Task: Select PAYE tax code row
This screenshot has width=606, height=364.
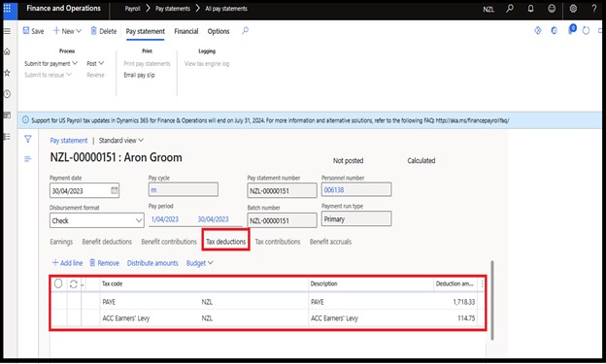Action: coord(267,302)
